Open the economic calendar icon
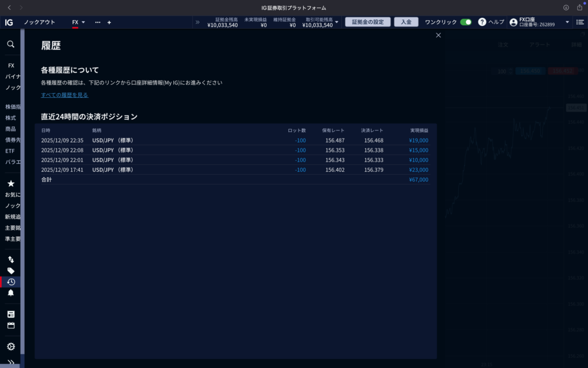The height and width of the screenshot is (368, 588). click(x=10, y=325)
